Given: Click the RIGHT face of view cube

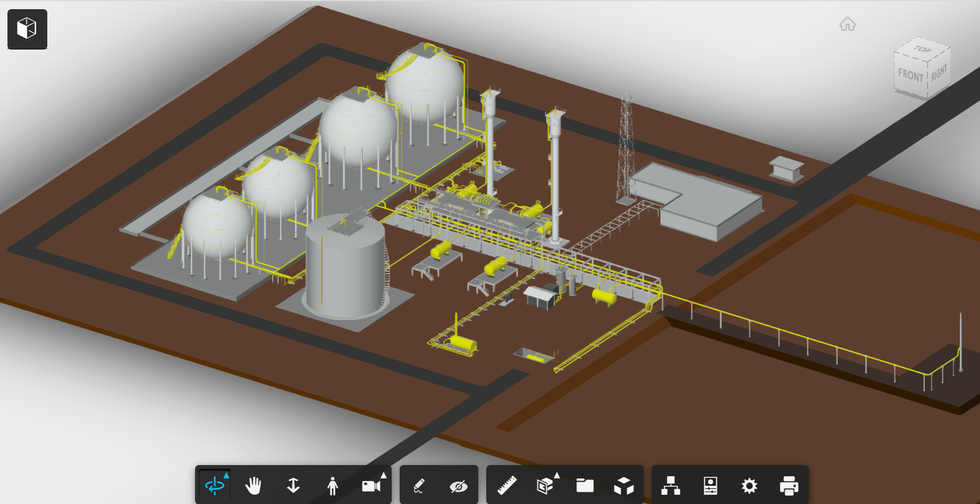Looking at the screenshot, I should [939, 73].
